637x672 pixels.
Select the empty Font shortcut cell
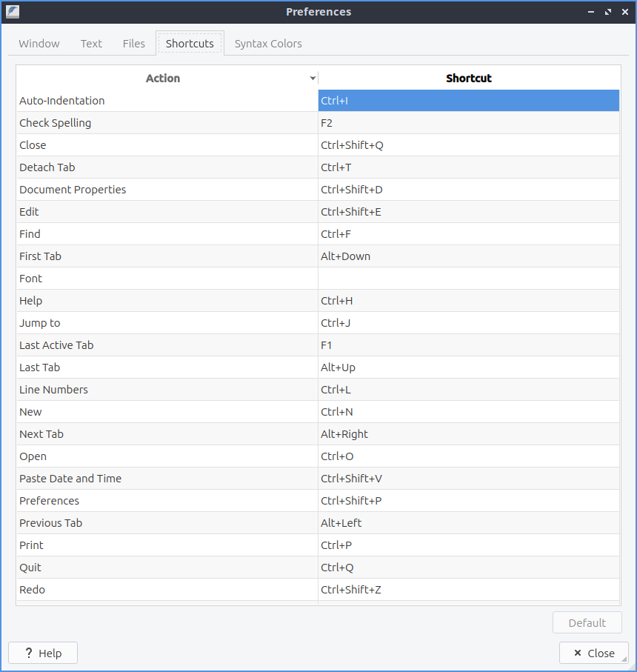(468, 279)
